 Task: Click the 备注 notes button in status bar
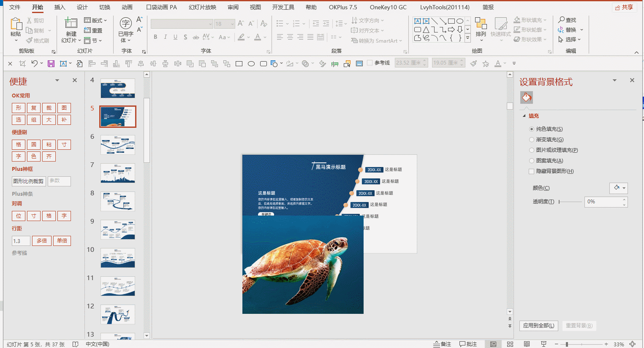(x=443, y=344)
